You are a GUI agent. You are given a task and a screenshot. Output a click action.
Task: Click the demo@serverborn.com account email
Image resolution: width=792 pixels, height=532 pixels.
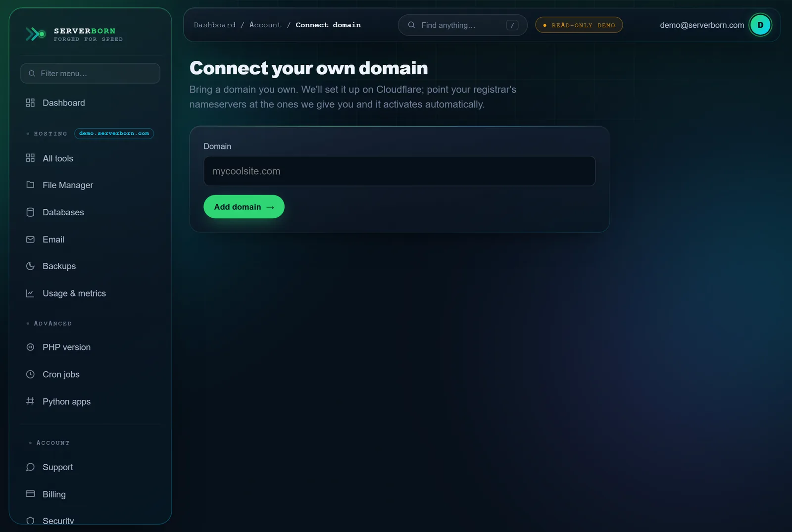pyautogui.click(x=702, y=25)
